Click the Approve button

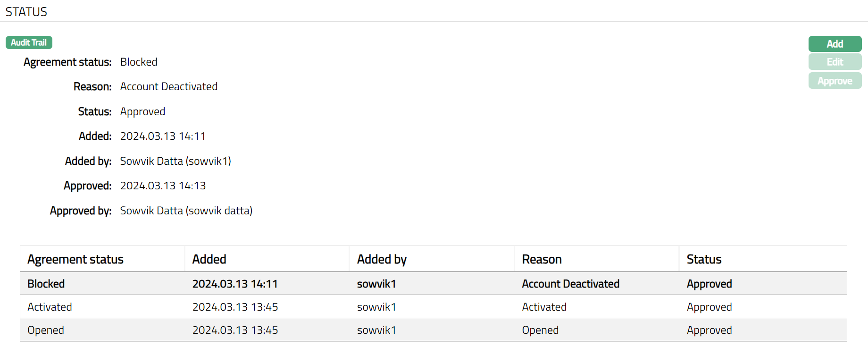835,81
